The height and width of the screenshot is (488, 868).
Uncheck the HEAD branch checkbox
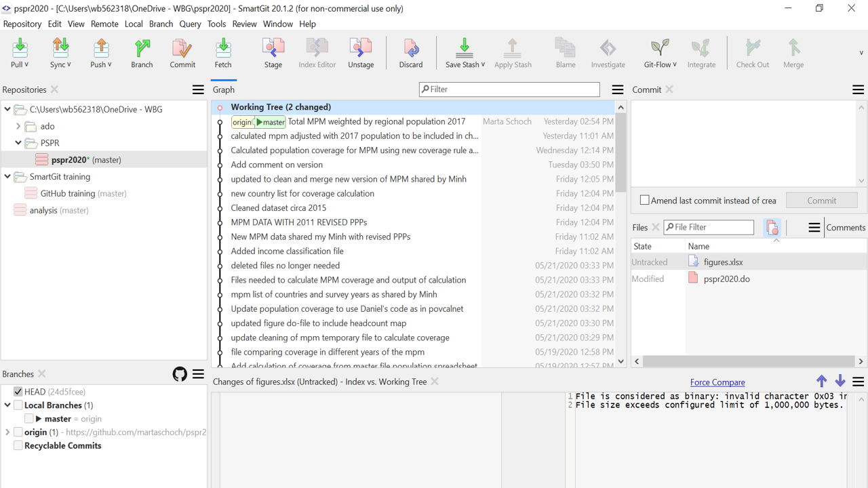click(18, 392)
